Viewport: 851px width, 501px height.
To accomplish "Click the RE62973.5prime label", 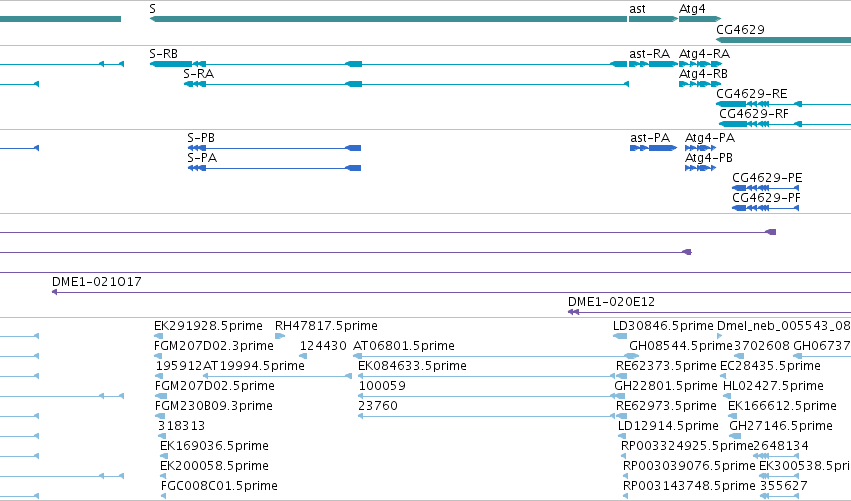I will 666,406.
